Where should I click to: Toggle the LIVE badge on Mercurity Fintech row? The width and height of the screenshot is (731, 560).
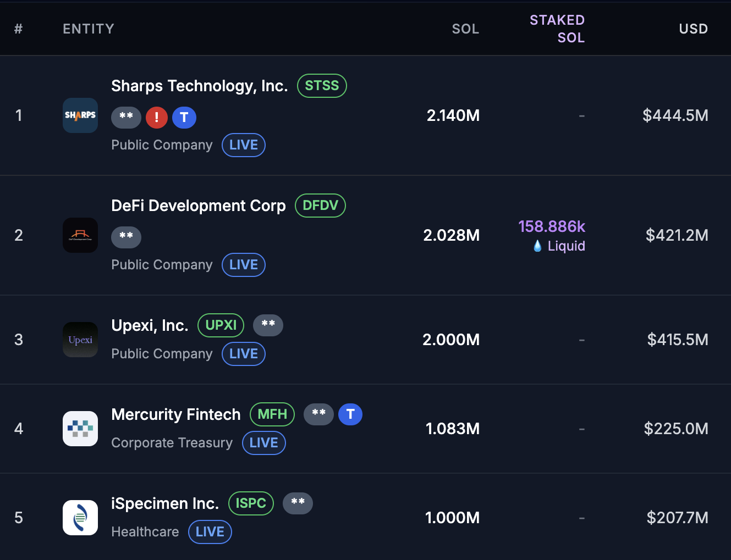point(263,443)
